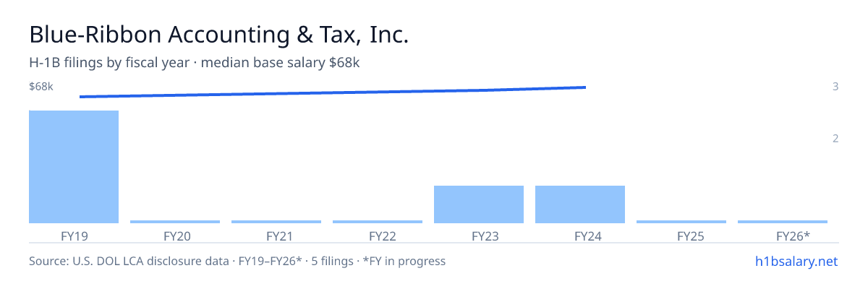Click the Blue-Ribbon Accounting & Tax title
The height and width of the screenshot is (289, 868).
[x=219, y=35]
